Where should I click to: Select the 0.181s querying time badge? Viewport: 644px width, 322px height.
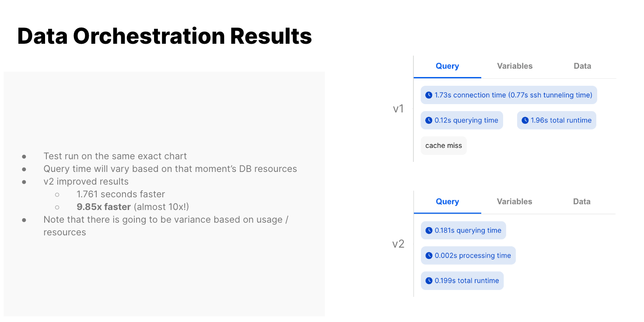(x=463, y=230)
